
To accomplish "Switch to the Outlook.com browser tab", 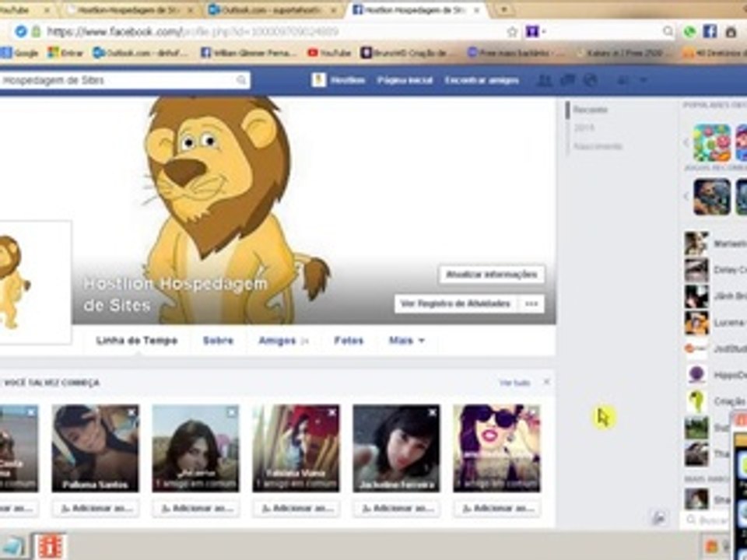I will (272, 10).
